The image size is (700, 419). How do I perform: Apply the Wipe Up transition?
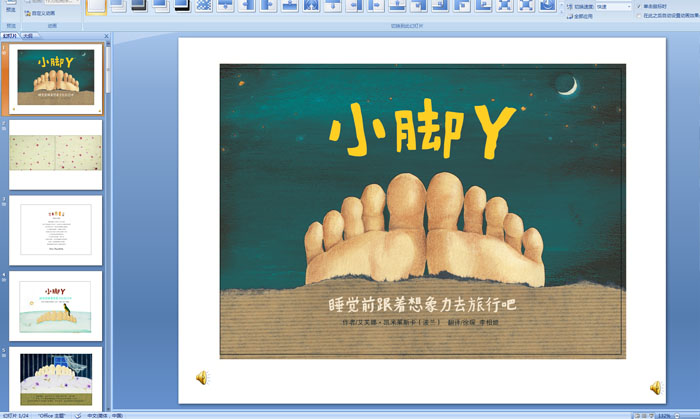point(290,5)
